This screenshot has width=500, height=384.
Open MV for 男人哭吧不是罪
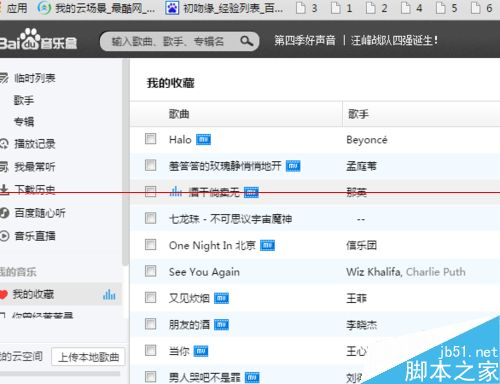[252, 378]
